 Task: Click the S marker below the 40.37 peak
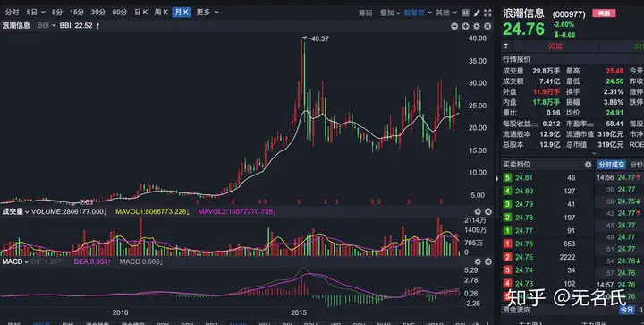[299, 201]
